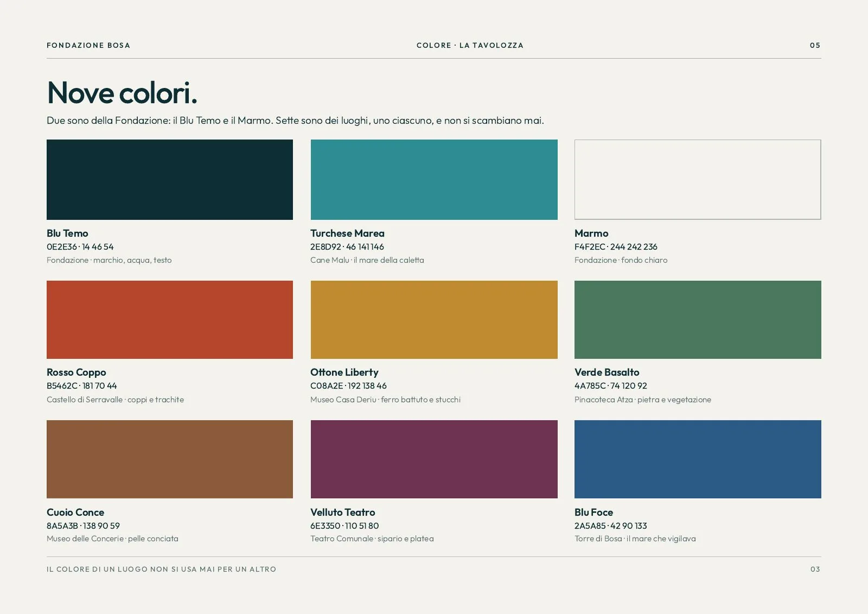Click 'COLORE · LA TAVOLOZZA' header title
The width and height of the screenshot is (868, 614).
coord(470,46)
